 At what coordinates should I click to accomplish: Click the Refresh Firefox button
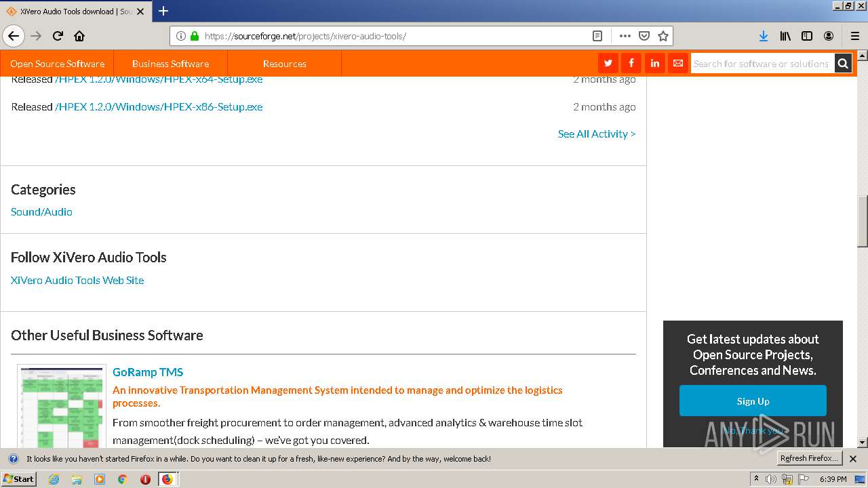(x=810, y=458)
